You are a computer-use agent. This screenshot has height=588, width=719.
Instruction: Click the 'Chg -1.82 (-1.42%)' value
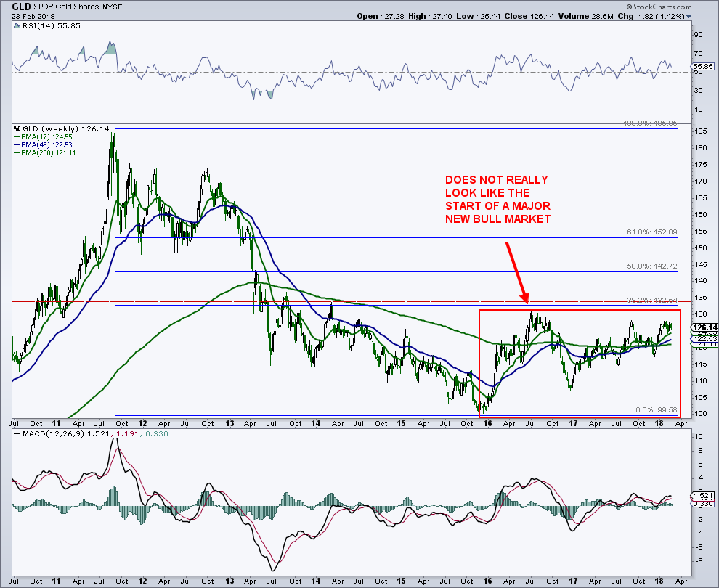click(x=651, y=16)
